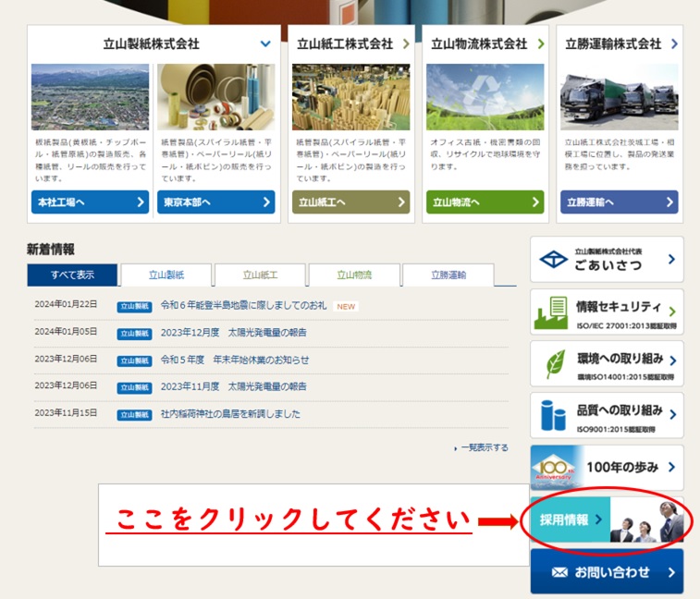Click the 立山製紙株式会社 card title

pyautogui.click(x=152, y=43)
